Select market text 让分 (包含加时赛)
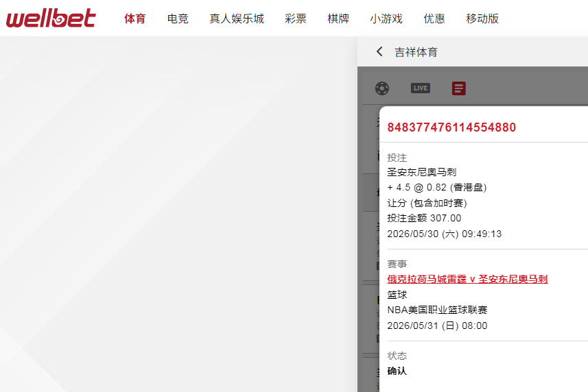 427,203
